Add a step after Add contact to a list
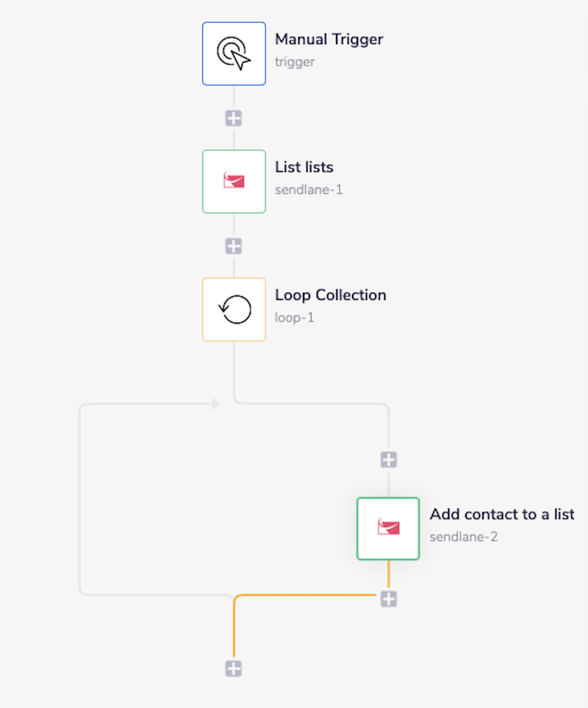The image size is (588, 708). [387, 599]
